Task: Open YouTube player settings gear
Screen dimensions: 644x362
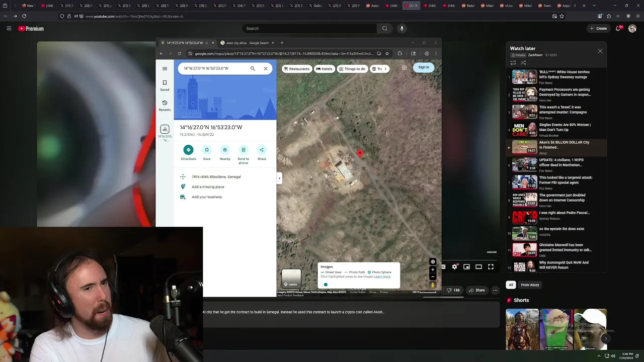Action: (455, 267)
